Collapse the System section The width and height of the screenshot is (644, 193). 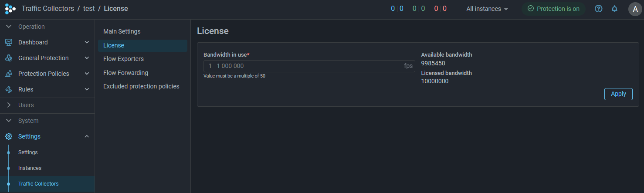pos(9,121)
